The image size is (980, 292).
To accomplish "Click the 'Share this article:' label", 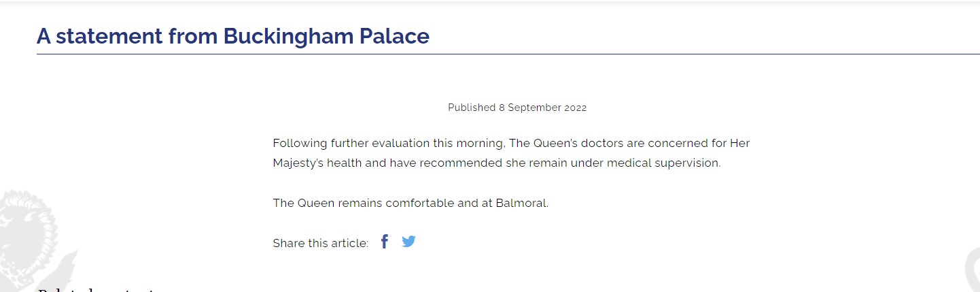I will tap(321, 243).
